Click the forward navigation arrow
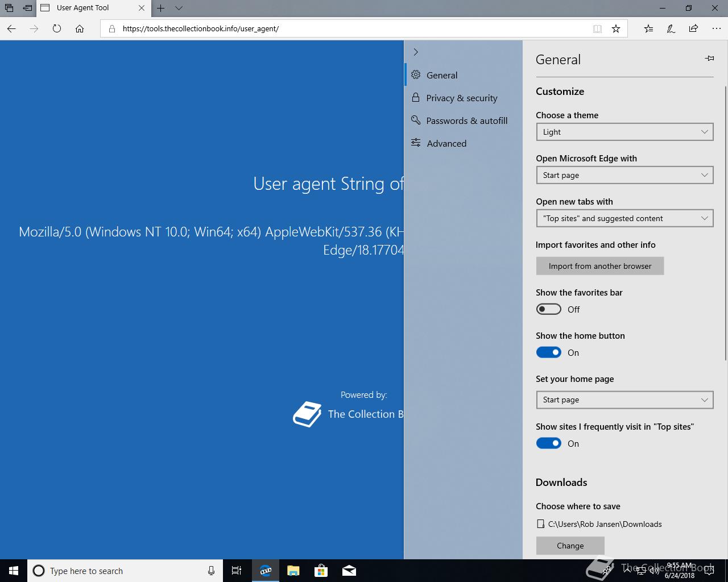 pos(34,28)
